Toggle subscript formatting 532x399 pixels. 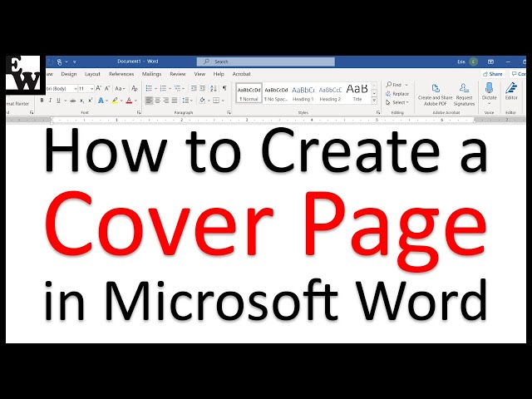81,101
